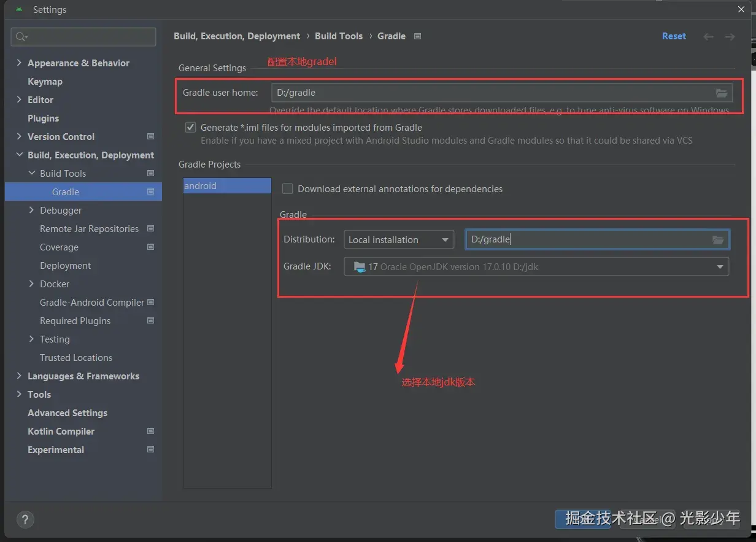Open Experimental settings page

pyautogui.click(x=56, y=450)
